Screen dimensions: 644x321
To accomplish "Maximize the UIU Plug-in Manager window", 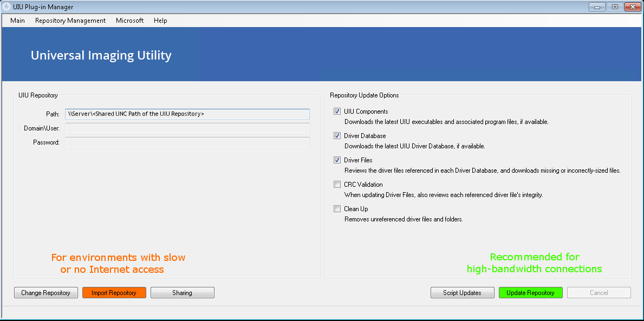I will tap(615, 7).
